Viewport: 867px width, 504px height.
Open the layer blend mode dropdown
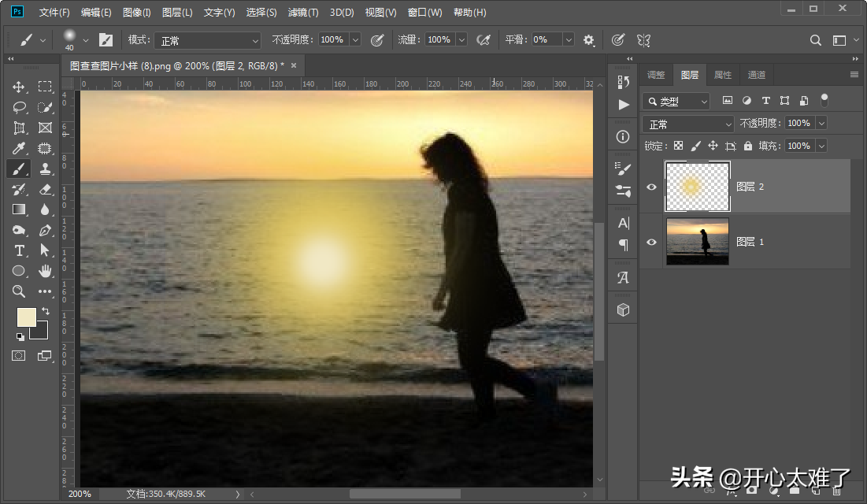(x=689, y=124)
